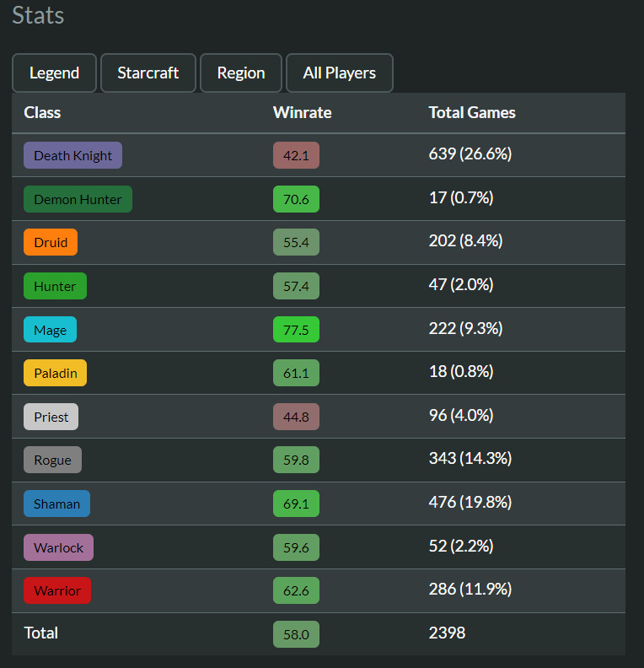Image resolution: width=644 pixels, height=668 pixels.
Task: Click the Mage 77.5 winrate value
Action: click(x=296, y=330)
